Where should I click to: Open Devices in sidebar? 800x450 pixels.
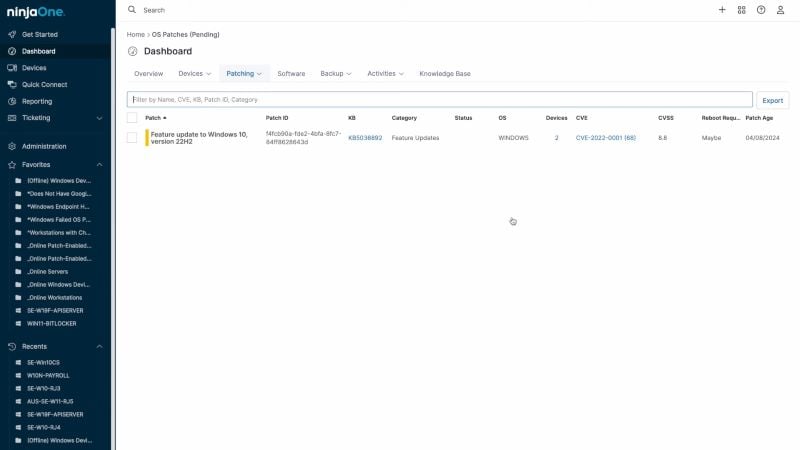click(34, 68)
